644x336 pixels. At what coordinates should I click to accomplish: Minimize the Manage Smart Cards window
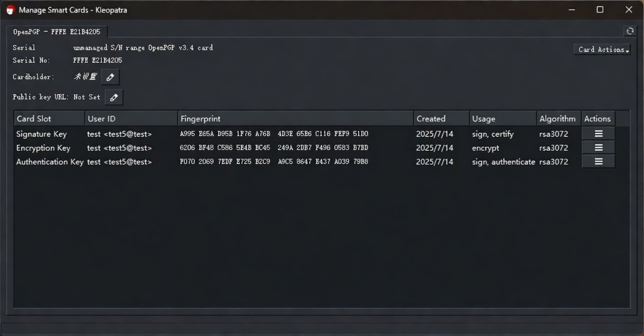point(572,10)
